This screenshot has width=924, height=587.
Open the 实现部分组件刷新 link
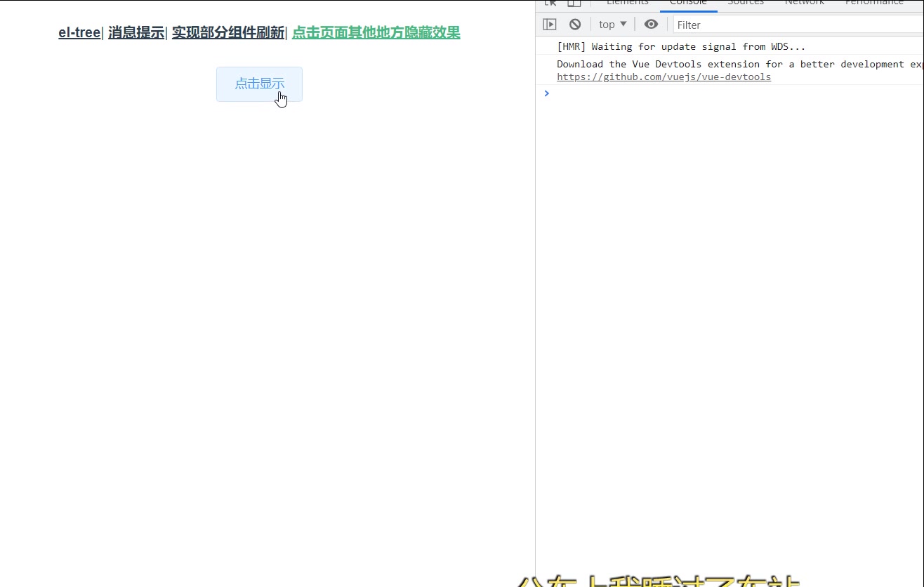coord(228,33)
